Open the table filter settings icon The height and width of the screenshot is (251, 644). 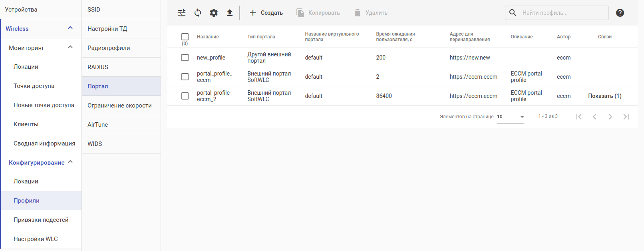[182, 13]
